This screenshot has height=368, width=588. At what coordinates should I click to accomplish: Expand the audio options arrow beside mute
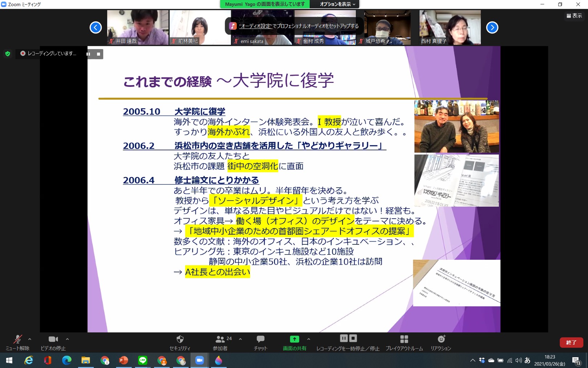[30, 339]
